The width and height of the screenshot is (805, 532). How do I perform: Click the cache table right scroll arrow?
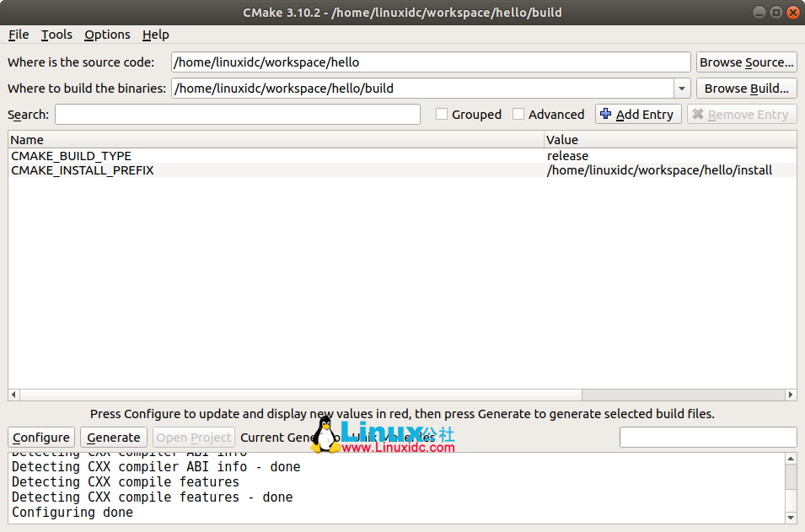[x=791, y=395]
